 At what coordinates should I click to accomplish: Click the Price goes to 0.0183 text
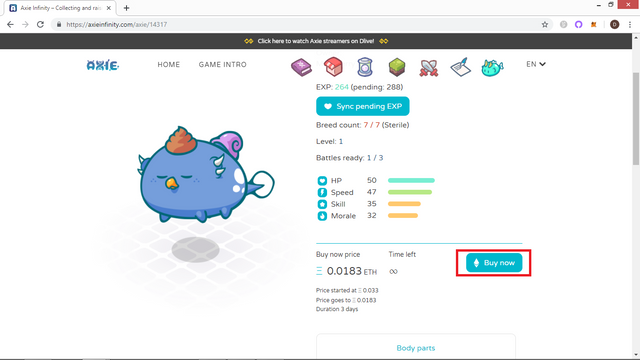coord(346,300)
